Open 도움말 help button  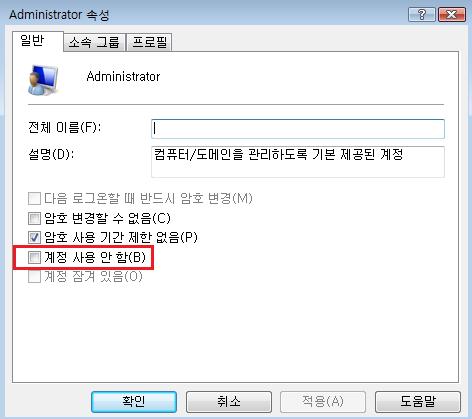[x=418, y=402]
